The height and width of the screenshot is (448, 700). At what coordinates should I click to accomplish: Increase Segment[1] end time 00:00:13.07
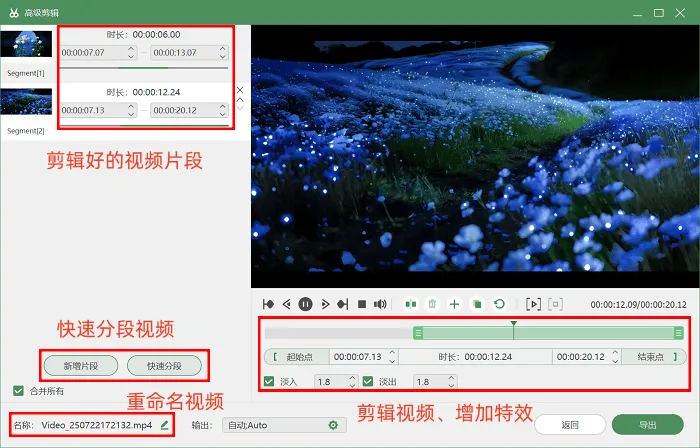point(222,49)
